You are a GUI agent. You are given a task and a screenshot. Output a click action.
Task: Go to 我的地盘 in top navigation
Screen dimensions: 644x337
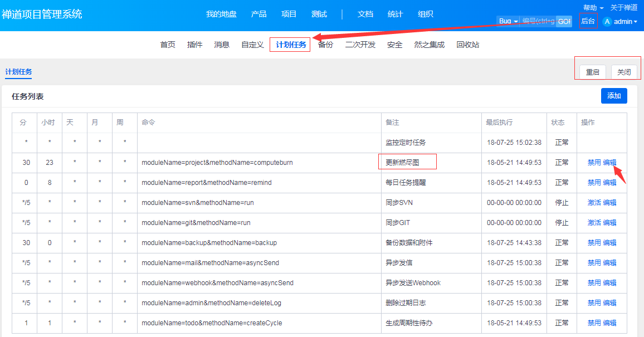[221, 14]
